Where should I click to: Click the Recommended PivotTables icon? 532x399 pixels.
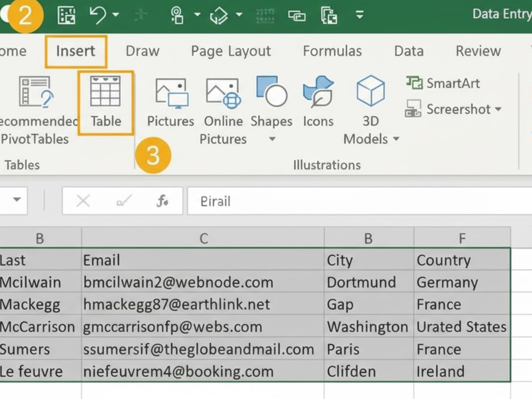(35, 92)
